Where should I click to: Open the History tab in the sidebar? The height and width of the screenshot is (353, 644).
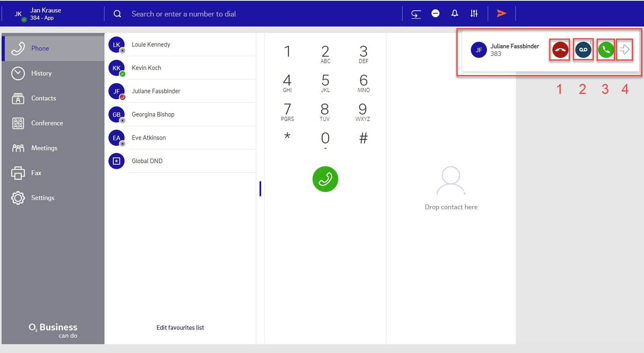point(41,73)
